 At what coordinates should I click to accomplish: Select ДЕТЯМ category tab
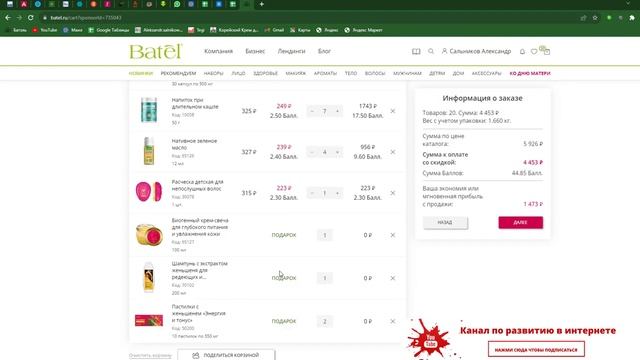click(x=437, y=73)
